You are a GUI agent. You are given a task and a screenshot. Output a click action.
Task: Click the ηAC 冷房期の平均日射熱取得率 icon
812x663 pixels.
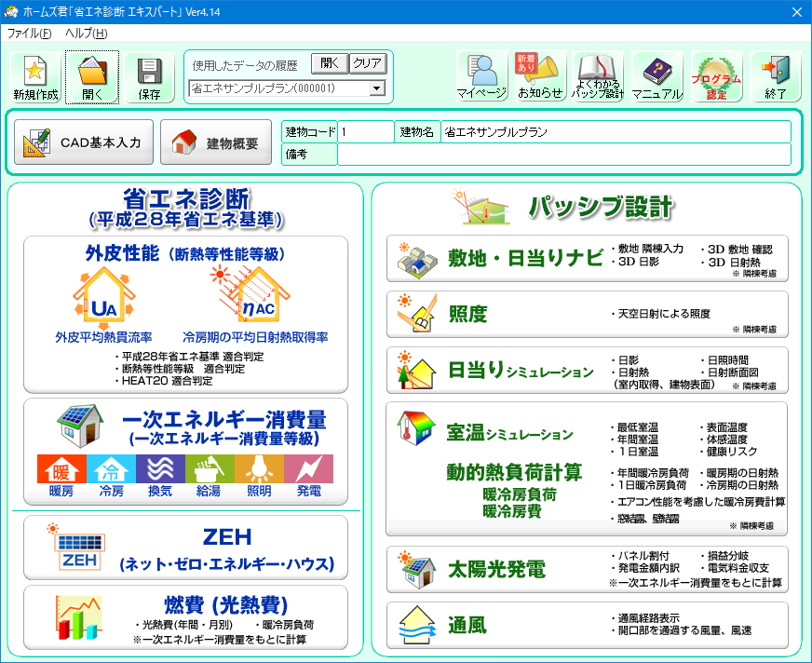tap(250, 293)
